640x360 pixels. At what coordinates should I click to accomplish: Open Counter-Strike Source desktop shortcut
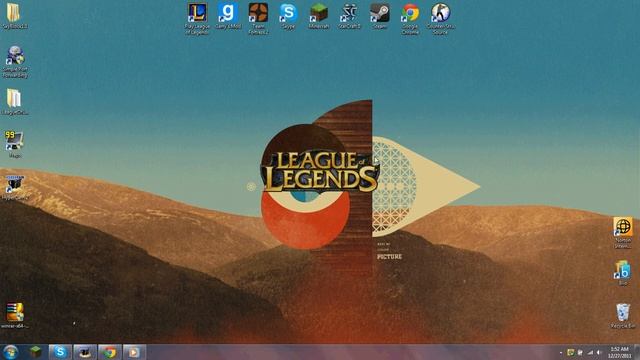(440, 18)
